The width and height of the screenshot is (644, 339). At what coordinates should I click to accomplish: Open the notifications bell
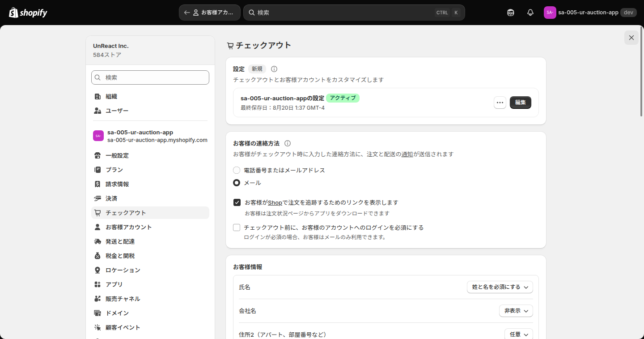pyautogui.click(x=530, y=13)
